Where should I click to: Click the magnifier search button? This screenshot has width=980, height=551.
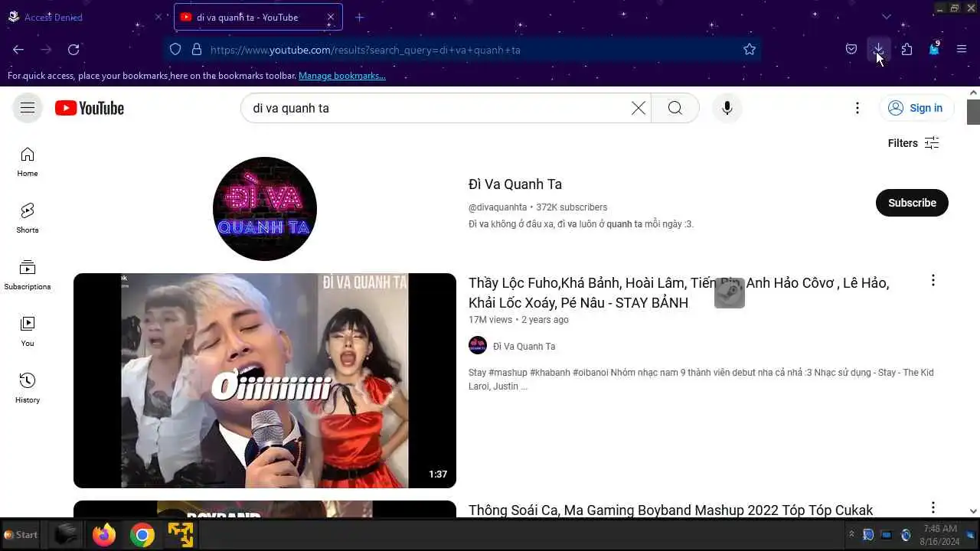[675, 108]
